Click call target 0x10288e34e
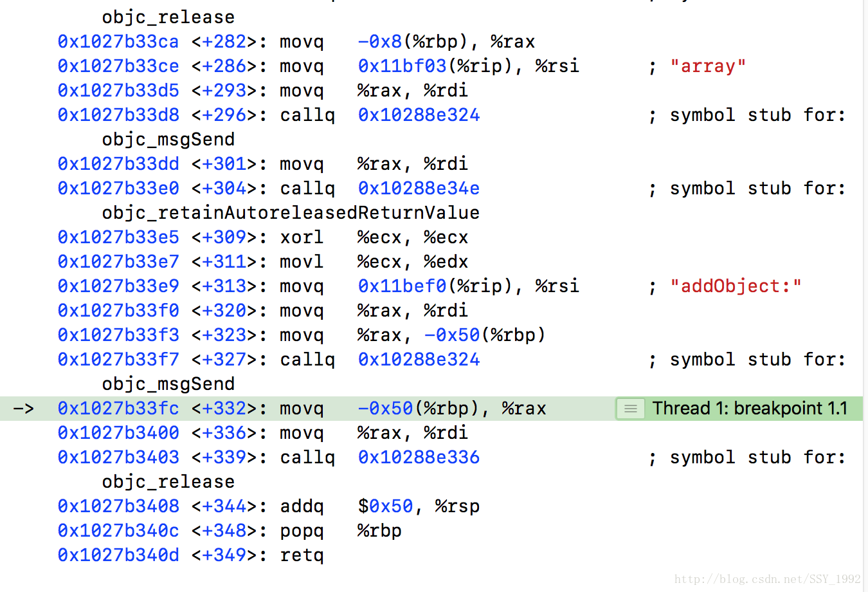 (x=419, y=189)
